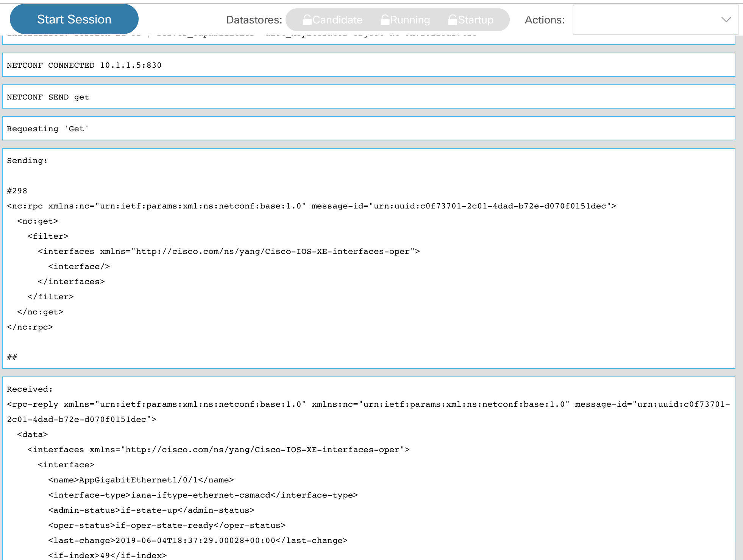This screenshot has width=743, height=560.
Task: Toggle the Running datastore label
Action: coord(410,20)
